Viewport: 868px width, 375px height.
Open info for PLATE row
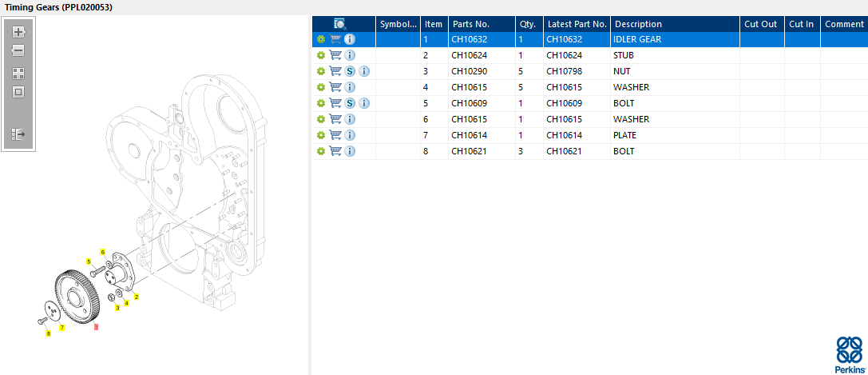coord(350,135)
